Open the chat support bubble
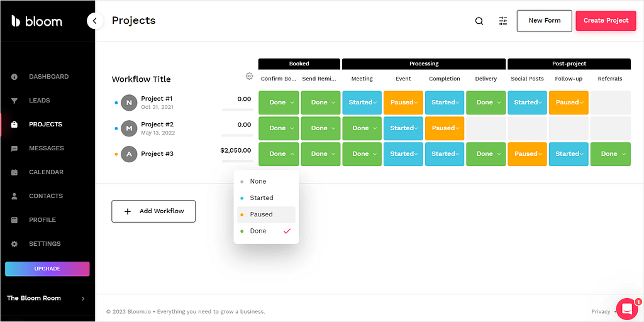 [x=628, y=309]
